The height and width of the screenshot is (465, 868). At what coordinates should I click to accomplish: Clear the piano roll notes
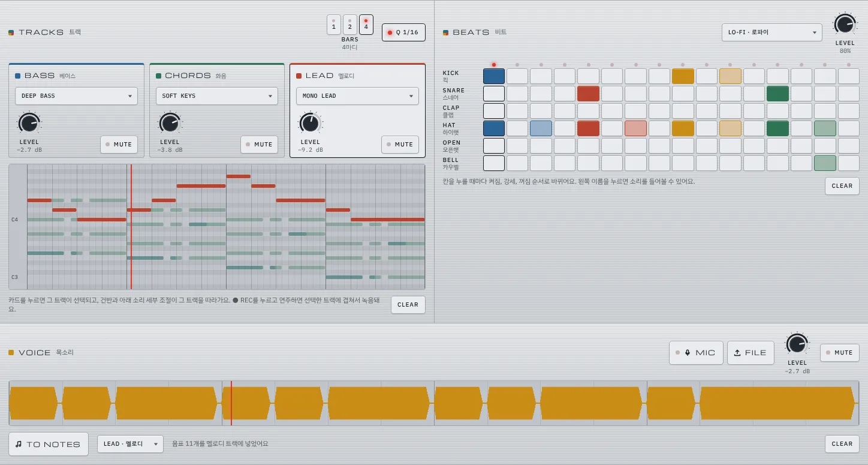coord(408,305)
